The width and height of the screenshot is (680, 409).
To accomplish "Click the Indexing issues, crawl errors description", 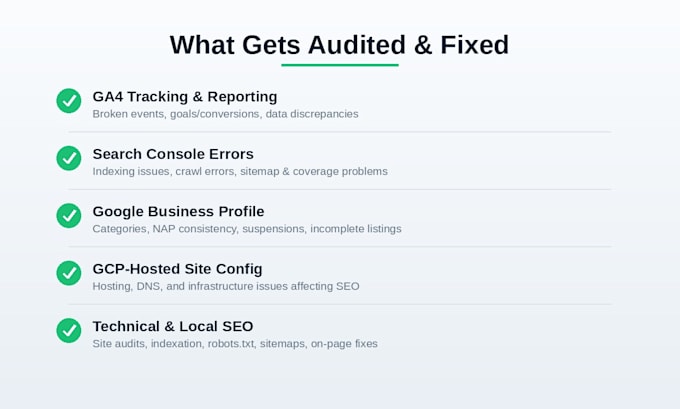I will 240,171.
